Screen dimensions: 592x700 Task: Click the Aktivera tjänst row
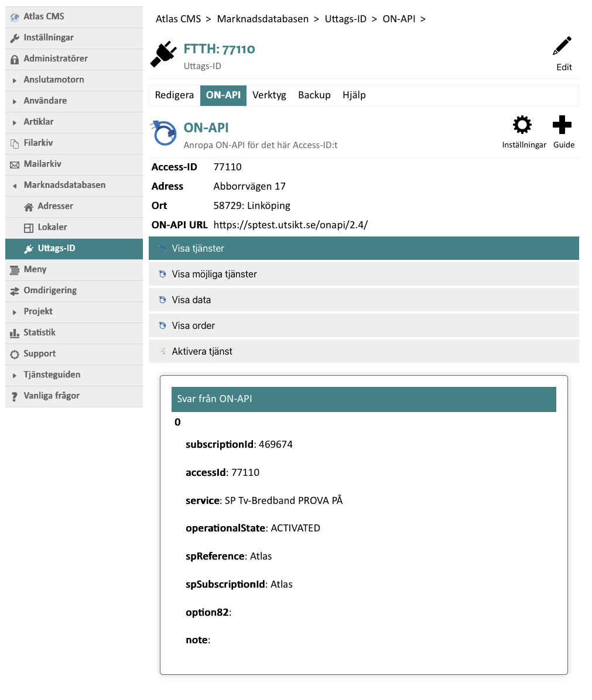tap(202, 351)
